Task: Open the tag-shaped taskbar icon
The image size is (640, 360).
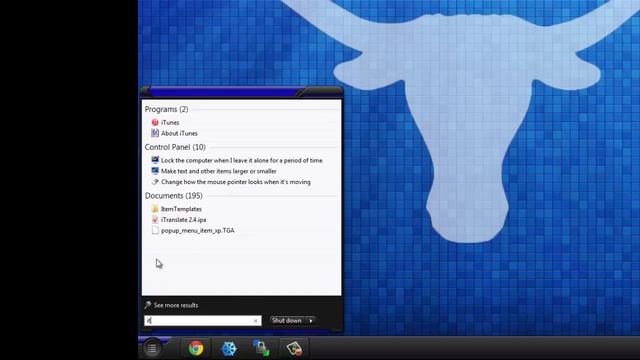Action: point(294,349)
